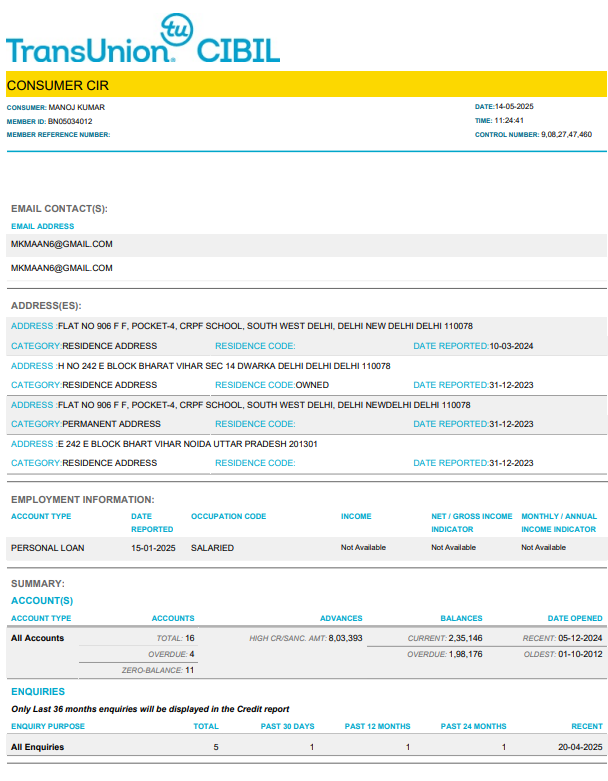Click the ENQUIRIES section heading

(x=38, y=691)
